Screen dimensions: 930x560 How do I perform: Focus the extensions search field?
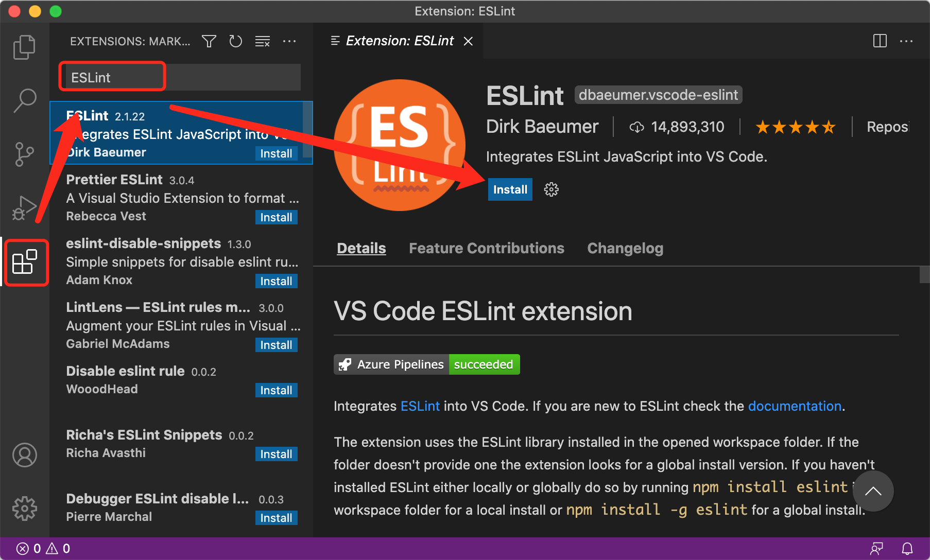click(x=181, y=77)
